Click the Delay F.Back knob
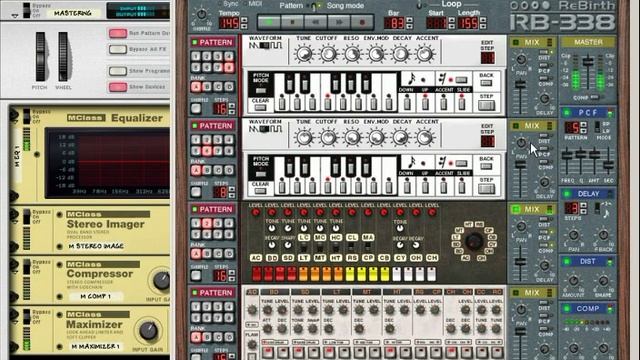 pyautogui.click(x=603, y=235)
